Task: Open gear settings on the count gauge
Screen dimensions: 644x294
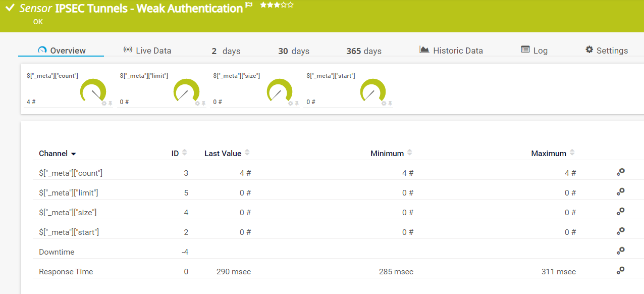Action: click(x=104, y=103)
